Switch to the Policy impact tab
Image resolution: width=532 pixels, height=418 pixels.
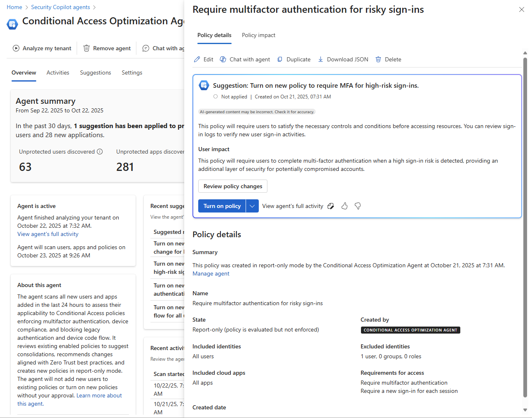coord(258,35)
